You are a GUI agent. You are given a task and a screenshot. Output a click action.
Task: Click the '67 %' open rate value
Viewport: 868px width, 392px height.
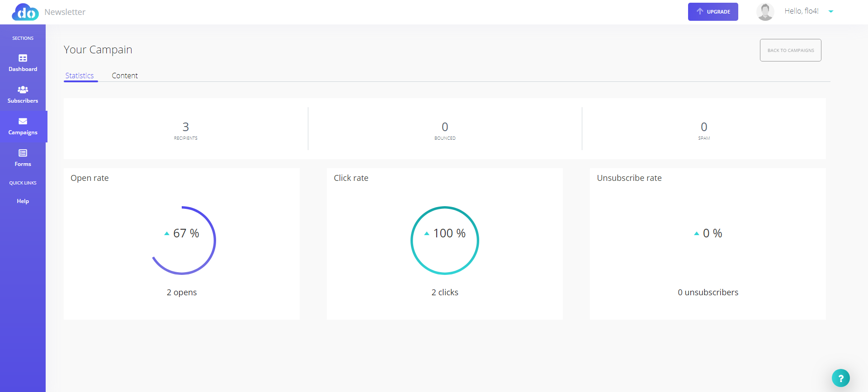pos(186,233)
